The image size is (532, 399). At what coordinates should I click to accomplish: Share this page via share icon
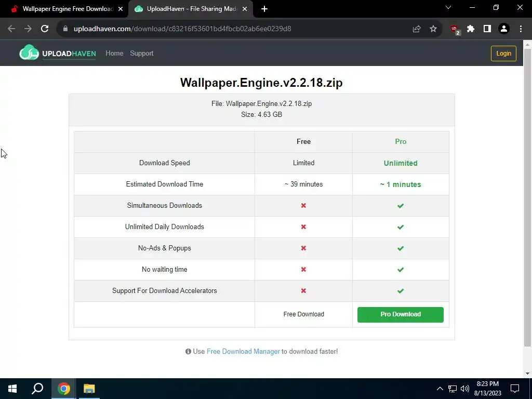pos(417,29)
